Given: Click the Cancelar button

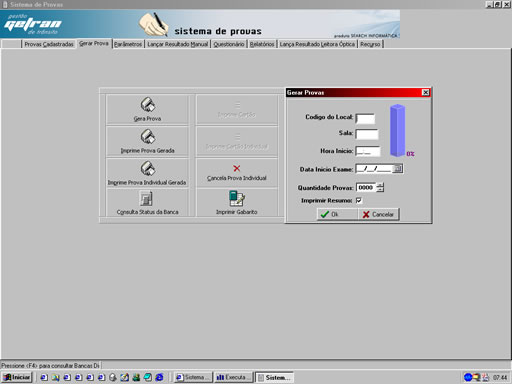Looking at the screenshot, I should (378, 214).
